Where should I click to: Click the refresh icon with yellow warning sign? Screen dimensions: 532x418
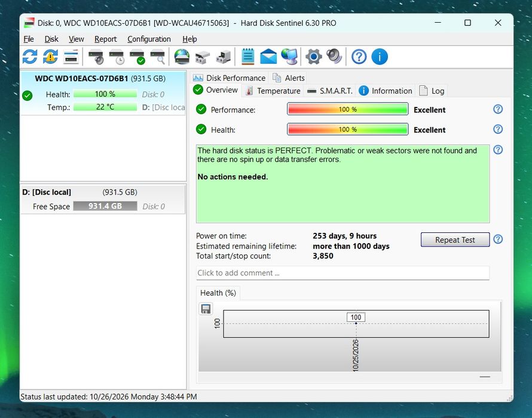pos(50,57)
